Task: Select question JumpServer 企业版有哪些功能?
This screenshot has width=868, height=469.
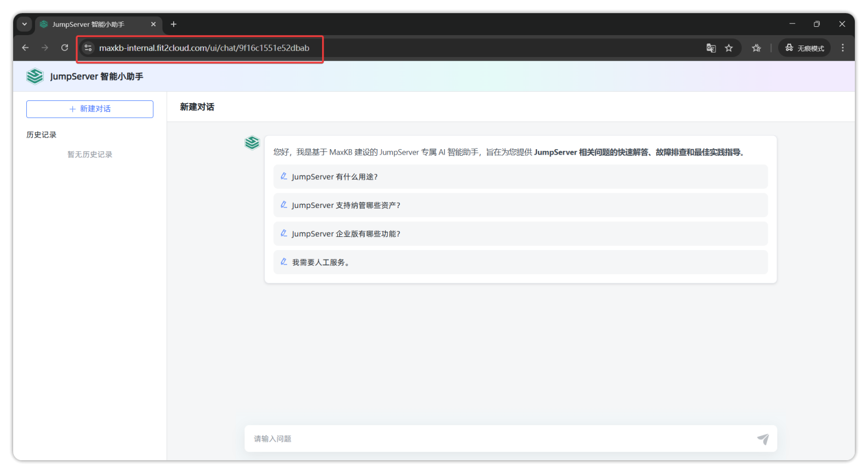Action: tap(521, 234)
